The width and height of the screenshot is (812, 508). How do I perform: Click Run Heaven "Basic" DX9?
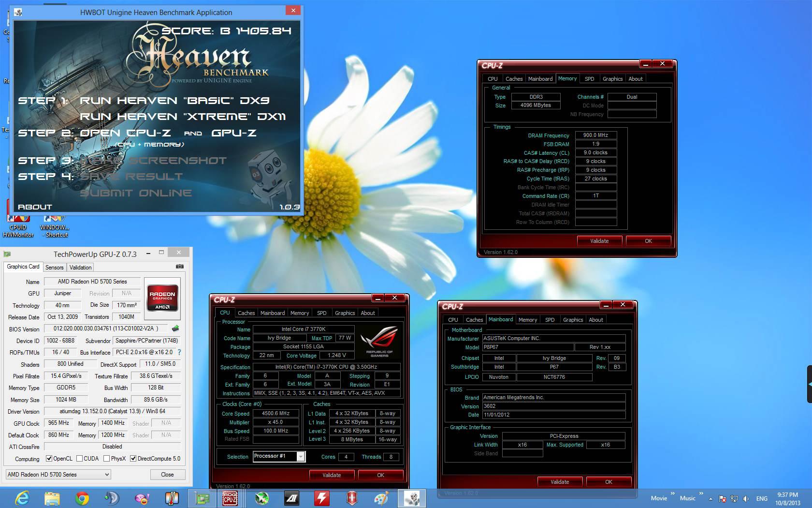(174, 101)
